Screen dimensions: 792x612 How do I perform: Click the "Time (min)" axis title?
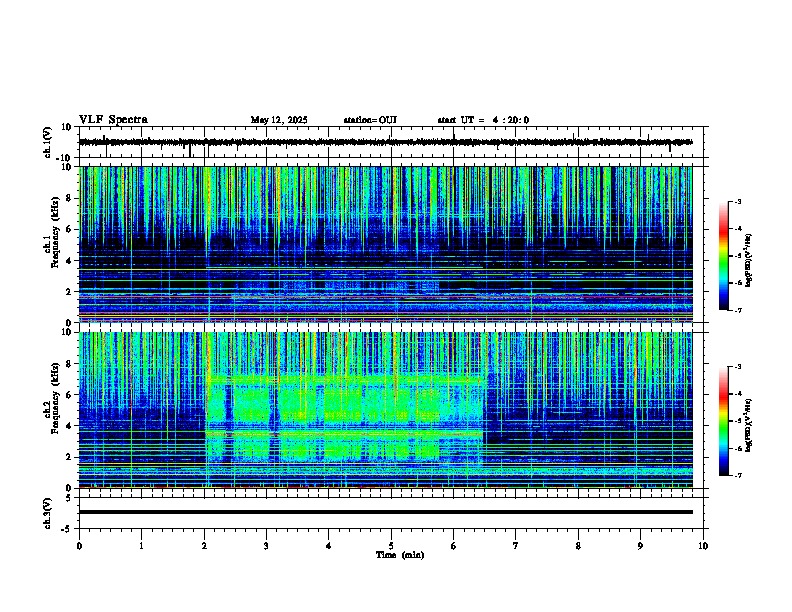tap(400, 555)
